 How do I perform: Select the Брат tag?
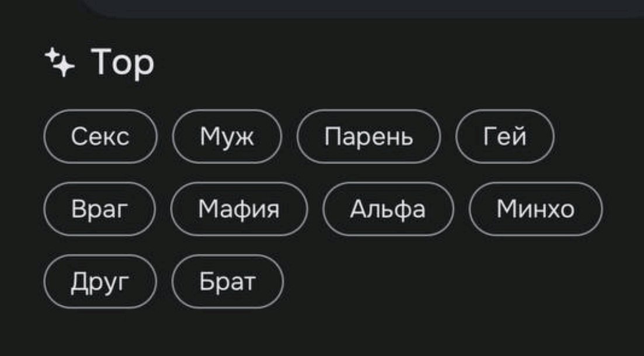click(x=228, y=281)
